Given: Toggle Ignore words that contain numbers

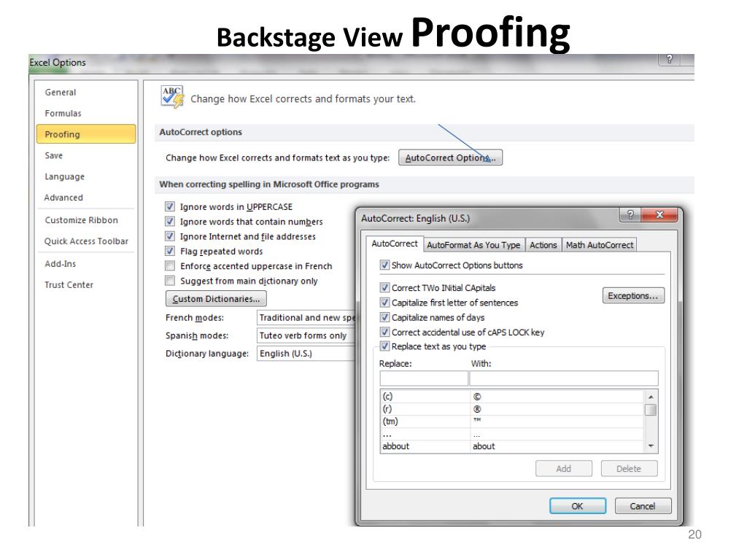Looking at the screenshot, I should pyautogui.click(x=169, y=222).
